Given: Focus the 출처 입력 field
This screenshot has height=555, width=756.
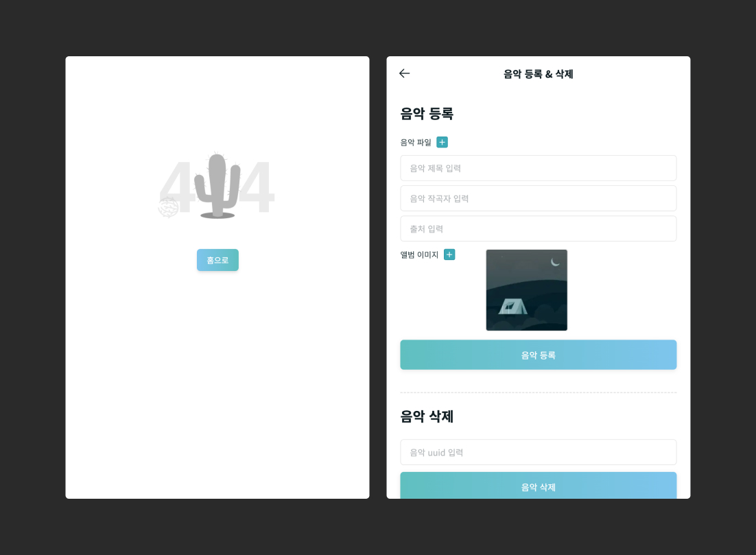Looking at the screenshot, I should 538,228.
